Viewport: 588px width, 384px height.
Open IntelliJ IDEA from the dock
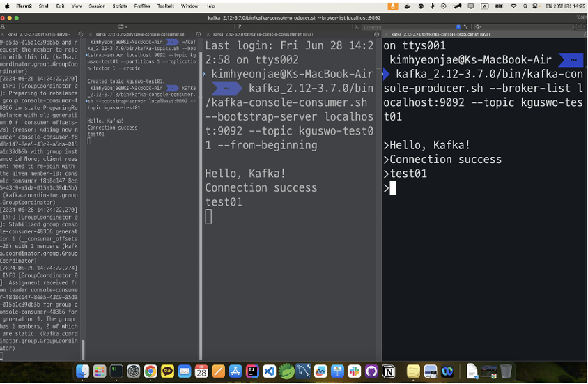[252, 372]
